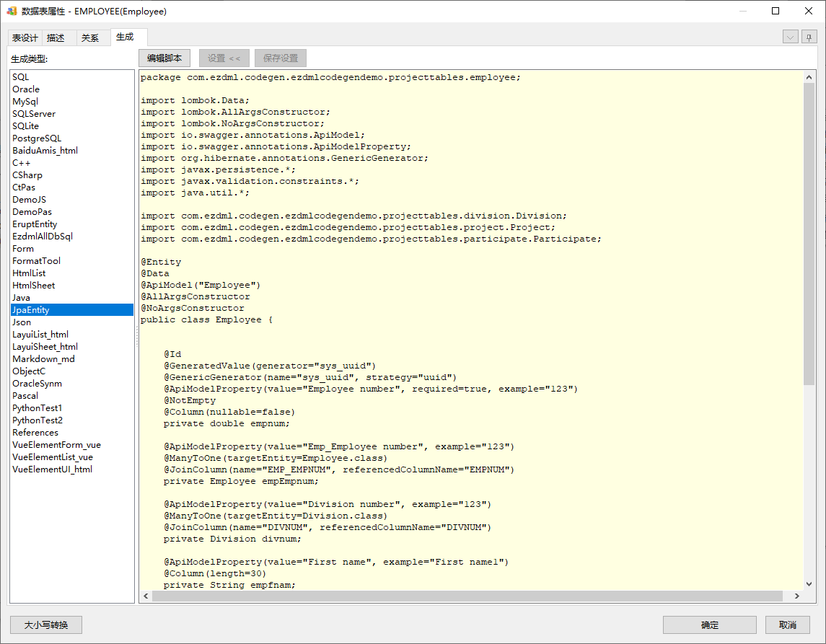Cancel the dialog with 取消
The image size is (826, 644).
pos(788,625)
